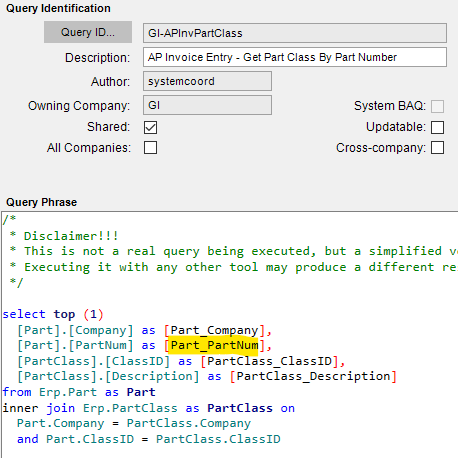
Task: Toggle the System BAQ checkbox
Action: 437,107
